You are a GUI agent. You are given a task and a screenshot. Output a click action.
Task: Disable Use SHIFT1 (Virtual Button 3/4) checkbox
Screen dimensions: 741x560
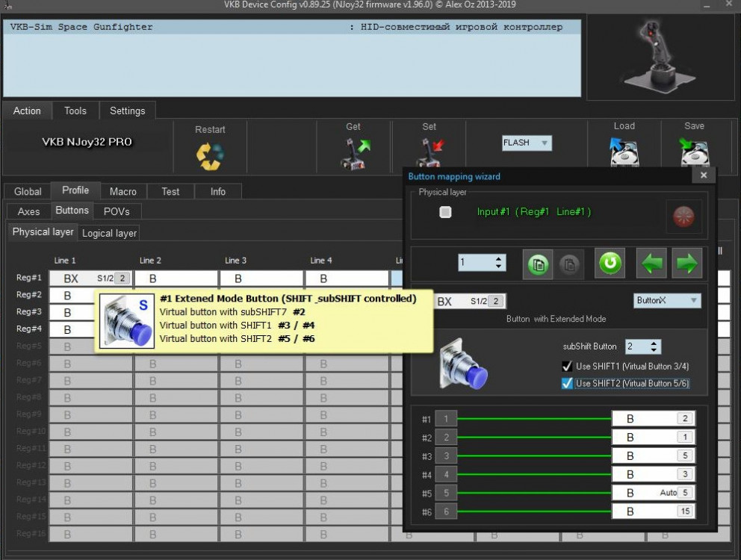568,366
